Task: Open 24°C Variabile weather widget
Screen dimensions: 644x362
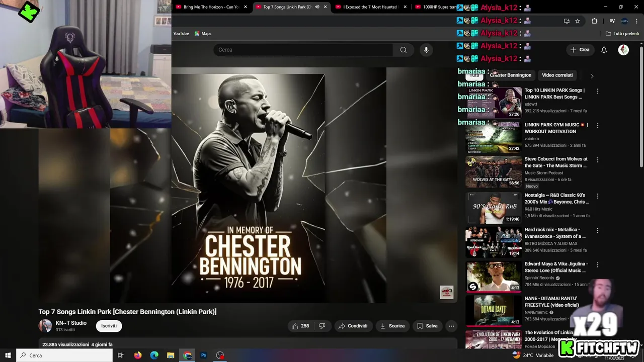Action: [x=533, y=355]
